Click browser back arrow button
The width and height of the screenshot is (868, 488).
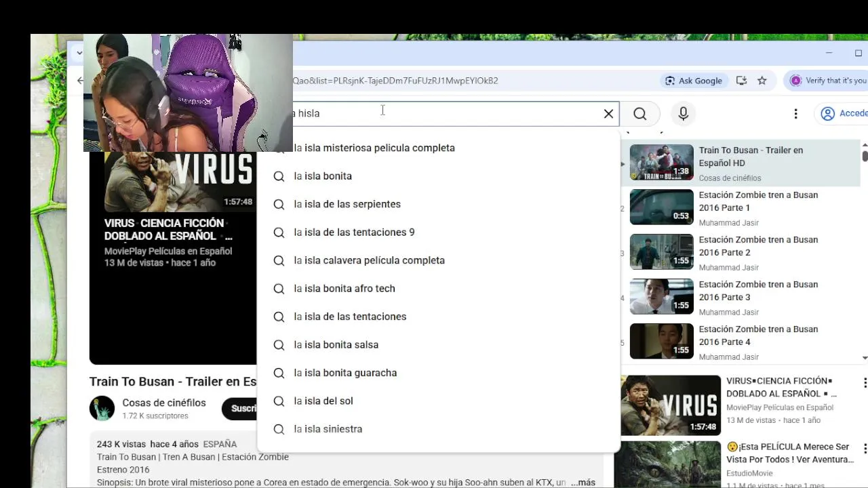coord(79,81)
